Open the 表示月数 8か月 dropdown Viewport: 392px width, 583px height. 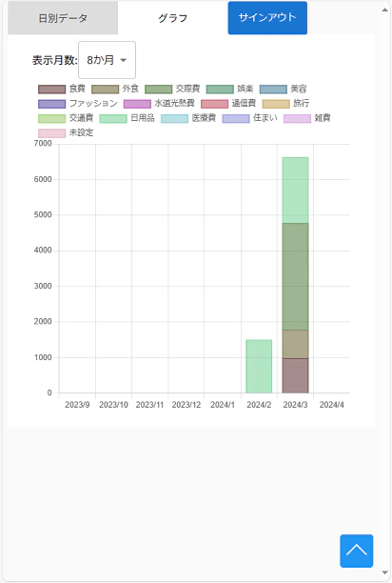[x=107, y=60]
